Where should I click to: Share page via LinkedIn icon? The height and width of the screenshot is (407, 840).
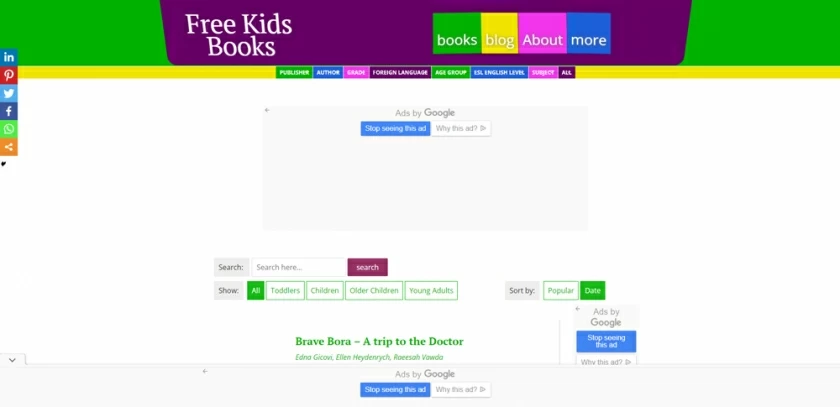[8, 57]
